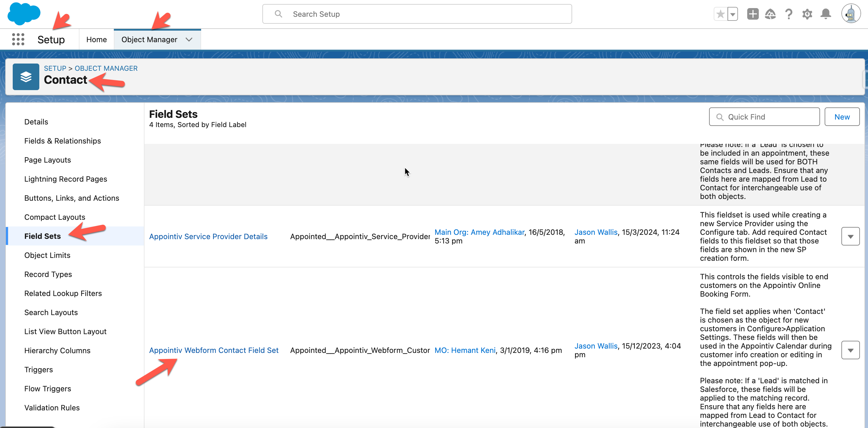This screenshot has height=428, width=868.
Task: Open row actions for Webform Contact Field Set
Action: pyautogui.click(x=850, y=350)
